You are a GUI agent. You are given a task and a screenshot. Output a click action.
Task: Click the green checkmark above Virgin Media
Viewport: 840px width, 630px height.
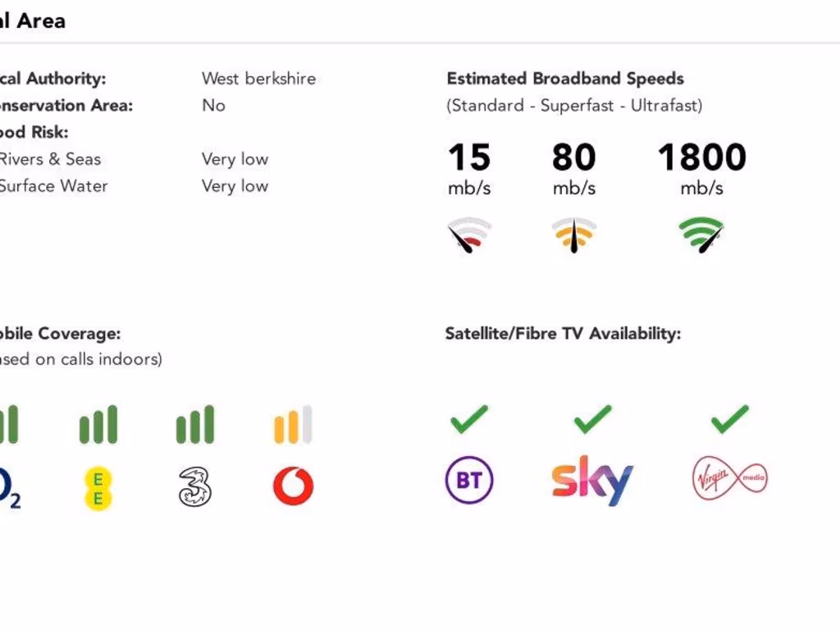[x=729, y=419]
